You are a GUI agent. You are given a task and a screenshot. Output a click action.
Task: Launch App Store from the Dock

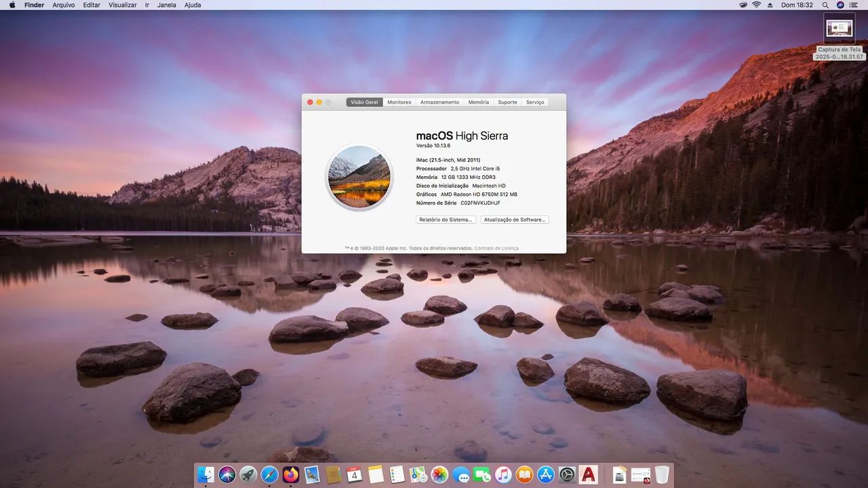pyautogui.click(x=546, y=474)
